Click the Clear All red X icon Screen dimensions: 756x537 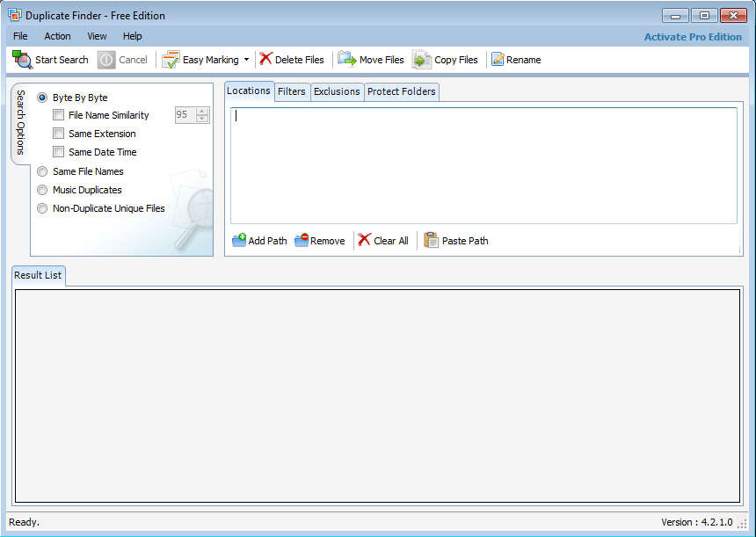click(x=365, y=240)
